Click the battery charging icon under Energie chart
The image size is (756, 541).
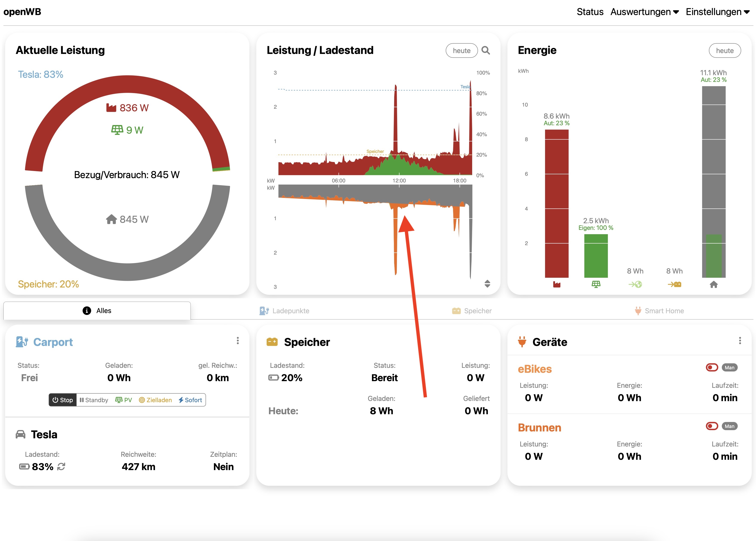[674, 284]
